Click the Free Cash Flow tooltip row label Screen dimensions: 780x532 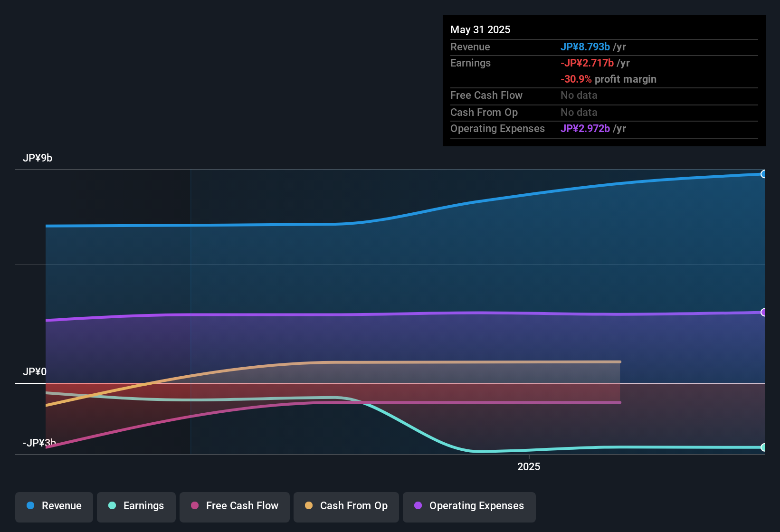pyautogui.click(x=486, y=95)
